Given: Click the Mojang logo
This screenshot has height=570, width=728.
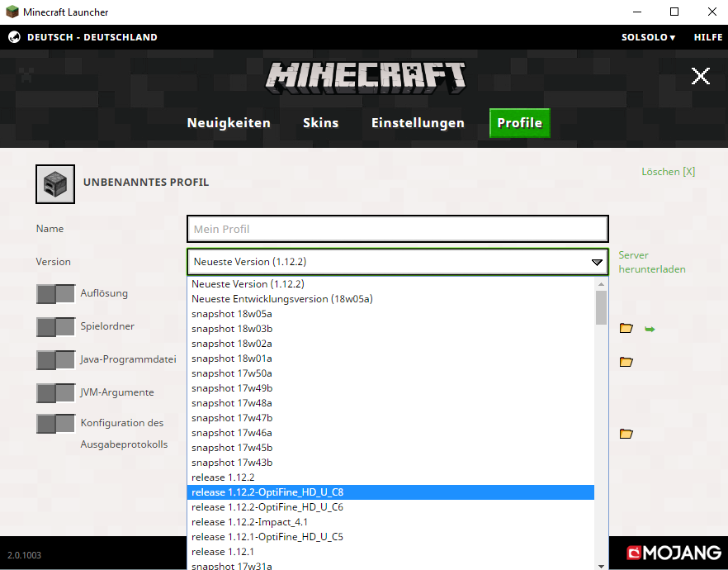Looking at the screenshot, I should tap(674, 553).
